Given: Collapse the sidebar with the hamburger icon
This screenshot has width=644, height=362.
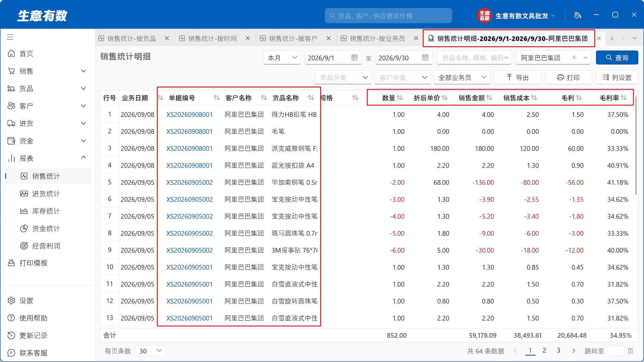Looking at the screenshot, I should [10, 37].
